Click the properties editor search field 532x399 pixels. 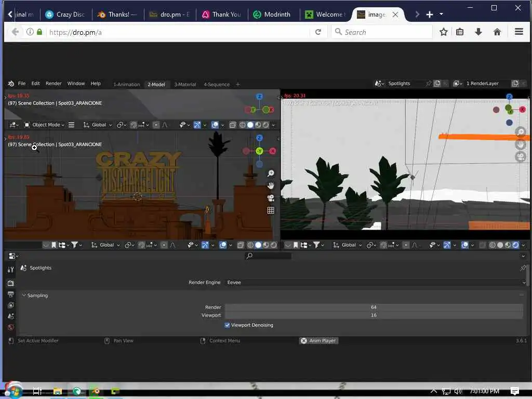pos(268,256)
